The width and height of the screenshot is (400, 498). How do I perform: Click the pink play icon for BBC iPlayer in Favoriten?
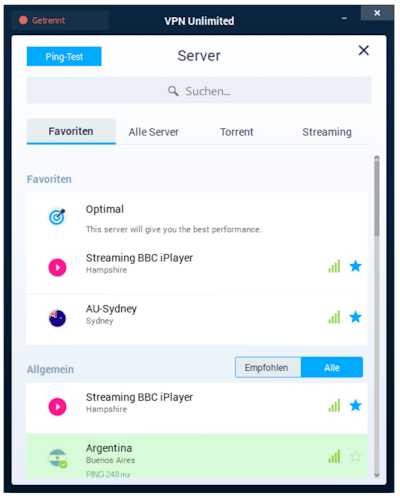57,268
